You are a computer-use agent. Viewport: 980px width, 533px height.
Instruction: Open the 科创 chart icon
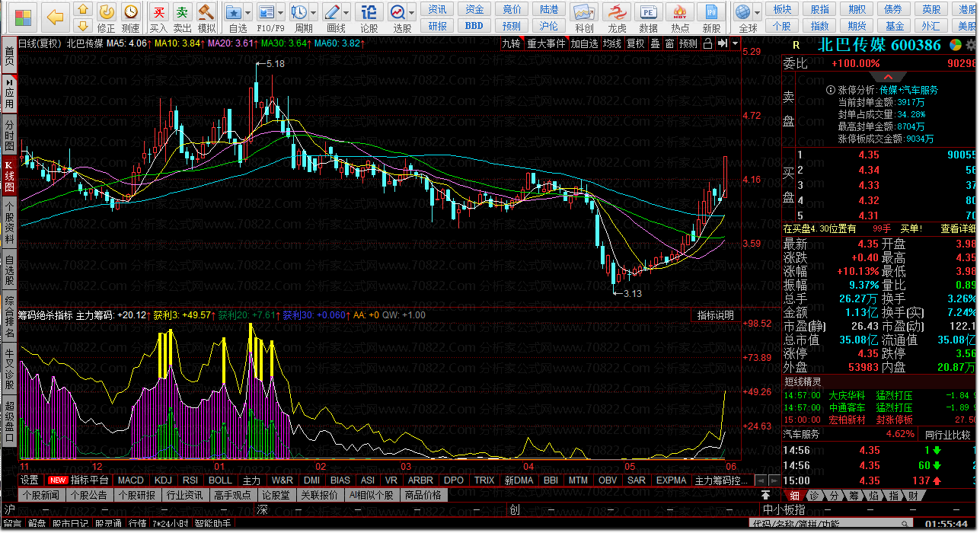tap(584, 12)
